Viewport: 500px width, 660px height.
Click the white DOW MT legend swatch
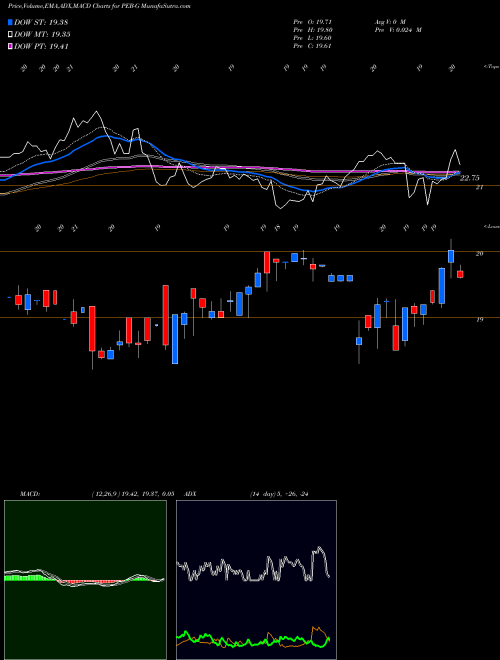[11, 35]
